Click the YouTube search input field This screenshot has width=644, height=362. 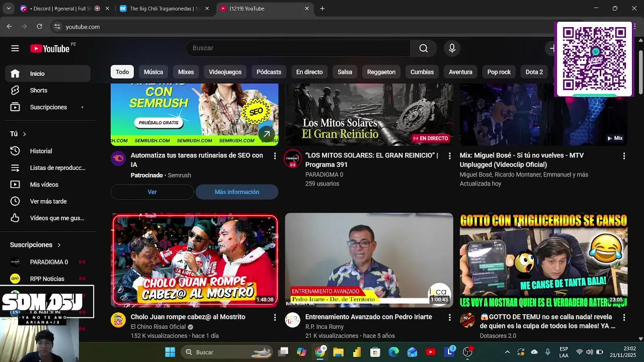(298, 48)
